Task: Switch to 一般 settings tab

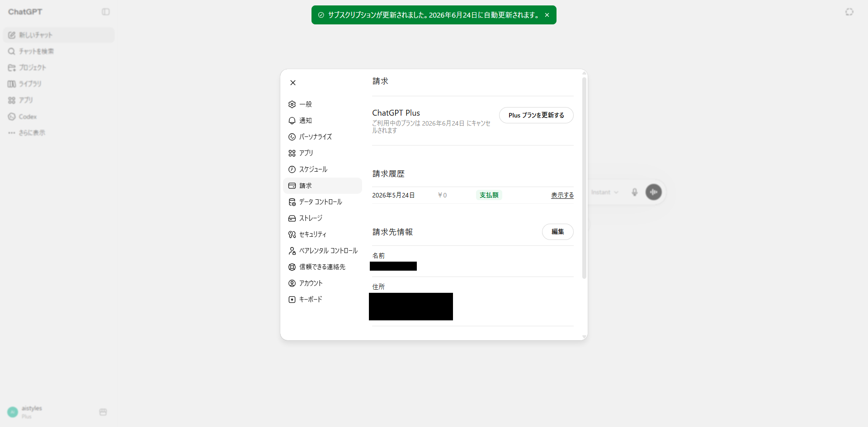Action: tap(322, 104)
